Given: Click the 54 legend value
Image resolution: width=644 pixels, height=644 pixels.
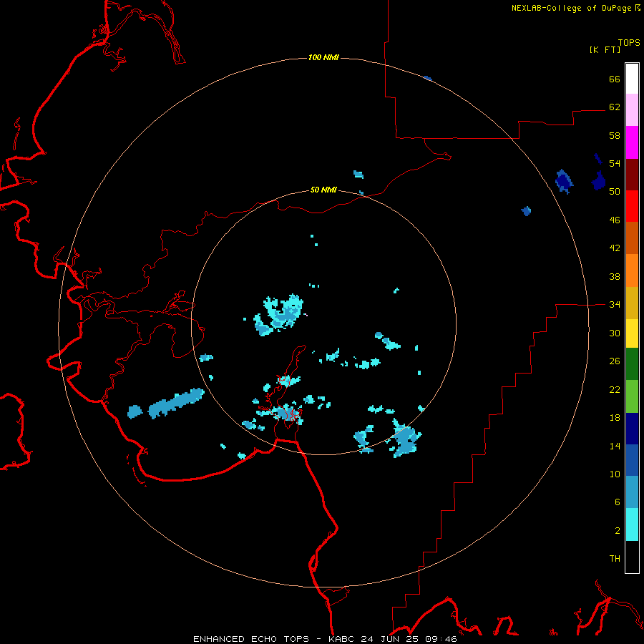Looking at the screenshot, I should 615,163.
